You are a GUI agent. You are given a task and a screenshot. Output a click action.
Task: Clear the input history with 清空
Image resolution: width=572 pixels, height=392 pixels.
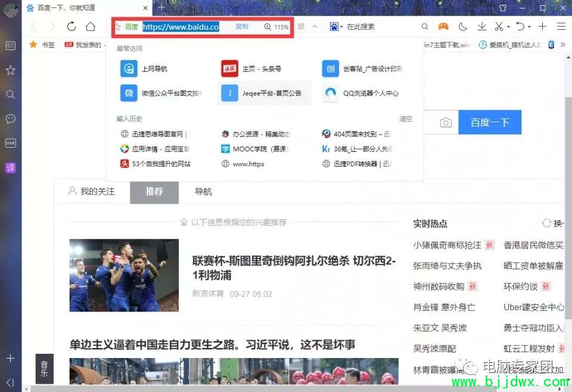pos(406,119)
